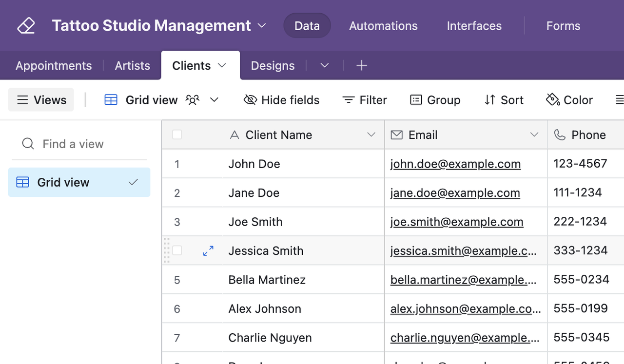
Task: Select the Jessica Smith name cell
Action: tap(303, 250)
